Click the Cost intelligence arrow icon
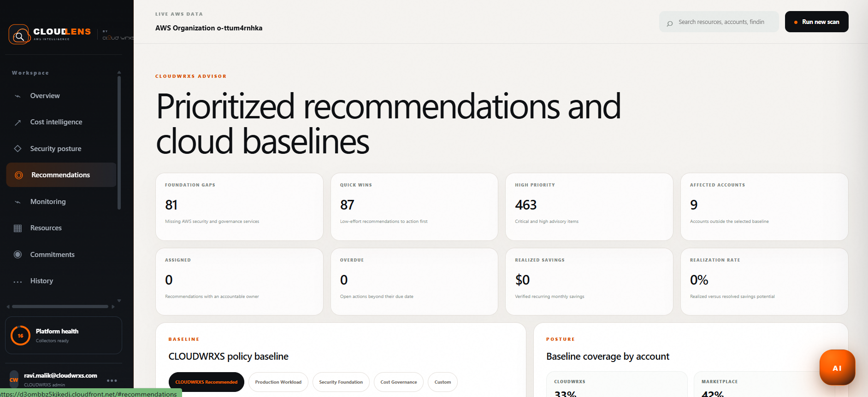This screenshot has width=868, height=397. click(x=18, y=123)
